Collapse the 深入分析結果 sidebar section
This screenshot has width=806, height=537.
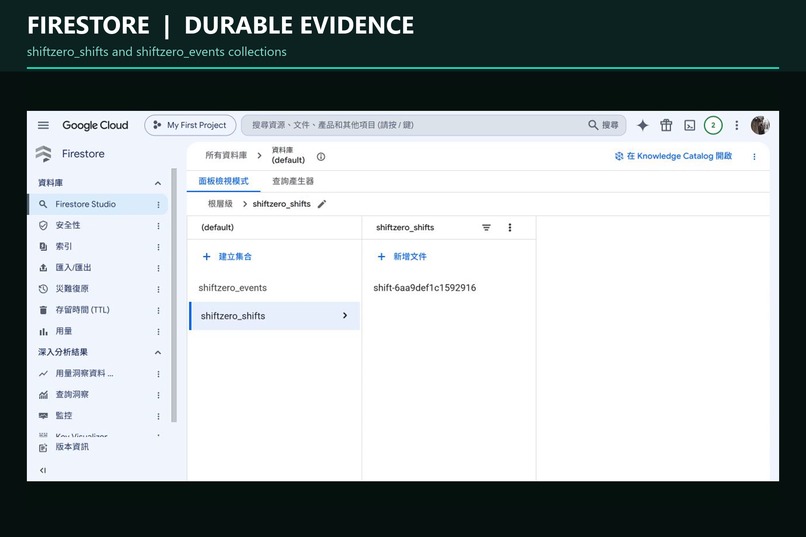tap(158, 353)
